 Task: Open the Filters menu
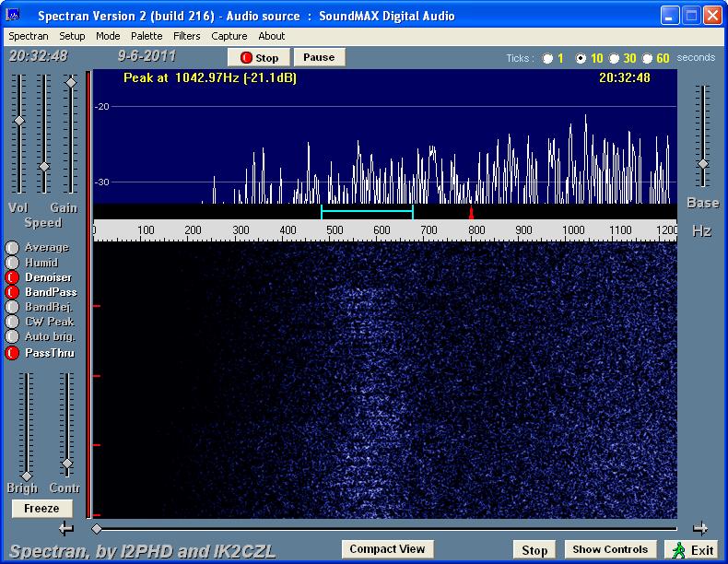(x=187, y=36)
